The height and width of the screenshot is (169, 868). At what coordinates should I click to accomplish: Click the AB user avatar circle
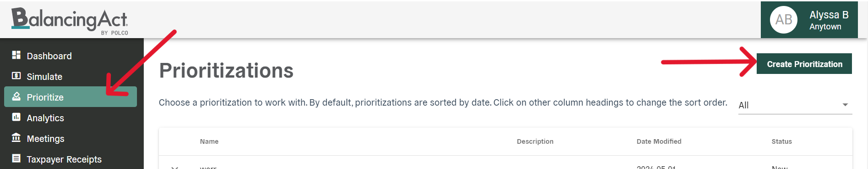click(784, 20)
